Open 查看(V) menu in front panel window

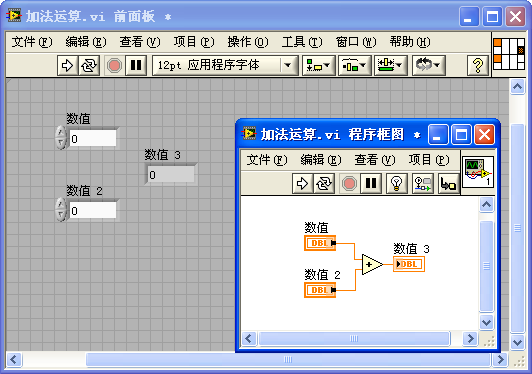(140, 42)
